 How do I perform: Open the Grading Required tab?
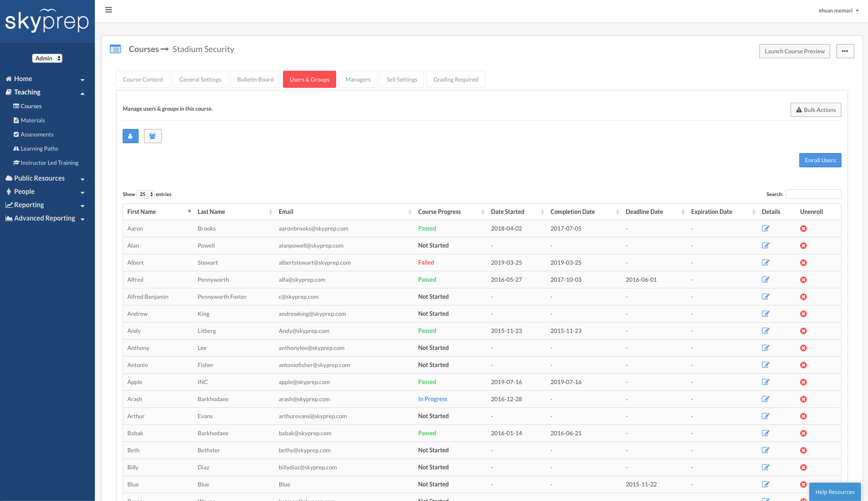click(x=455, y=79)
